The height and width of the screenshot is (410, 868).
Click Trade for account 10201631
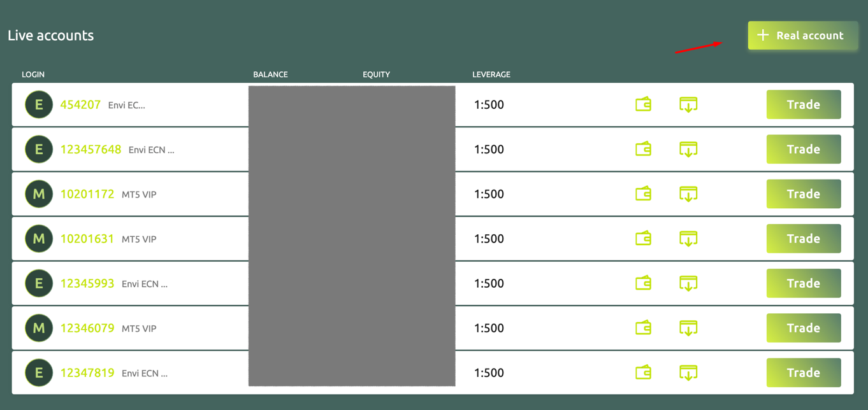[x=804, y=239]
